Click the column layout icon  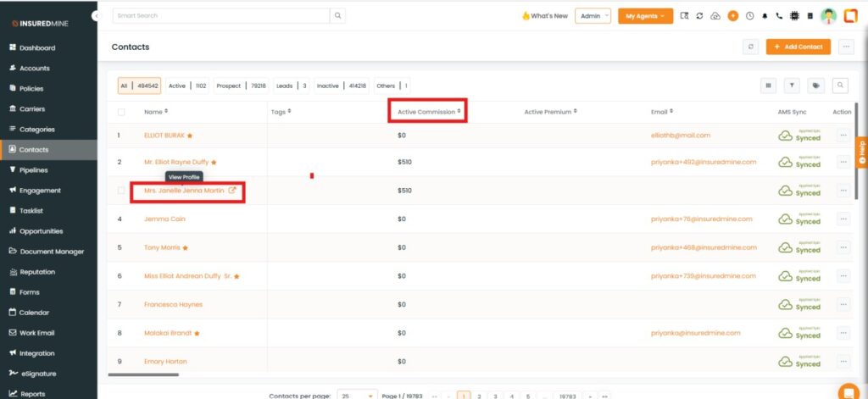pyautogui.click(x=769, y=86)
